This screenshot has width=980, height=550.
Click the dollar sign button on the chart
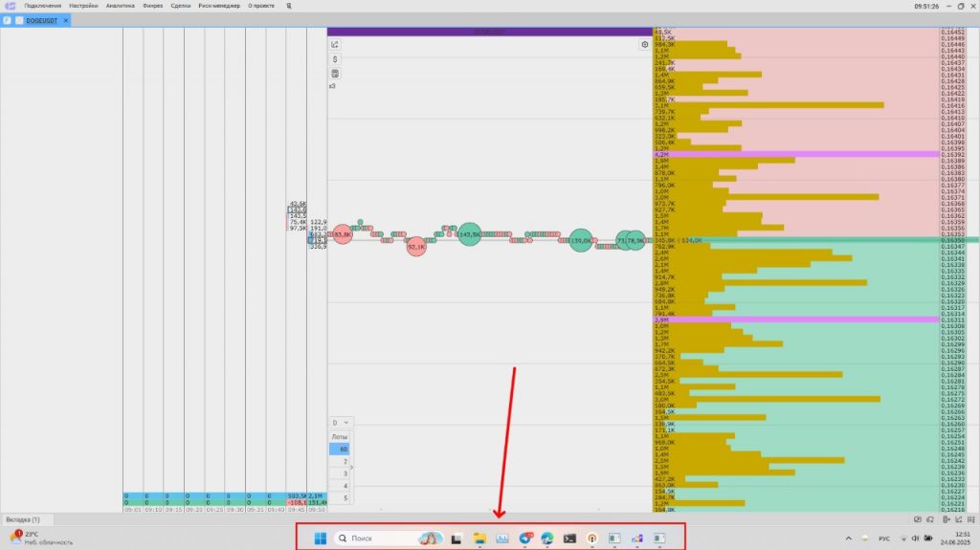pos(335,59)
